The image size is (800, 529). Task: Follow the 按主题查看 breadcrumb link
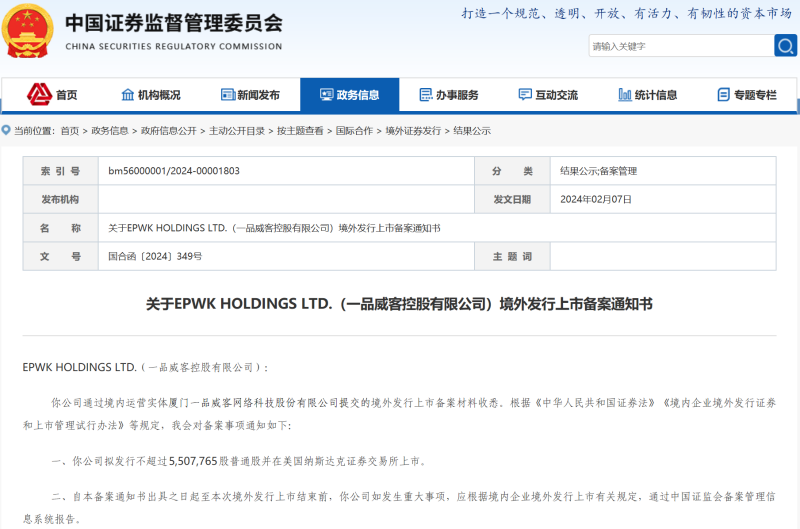(x=300, y=131)
